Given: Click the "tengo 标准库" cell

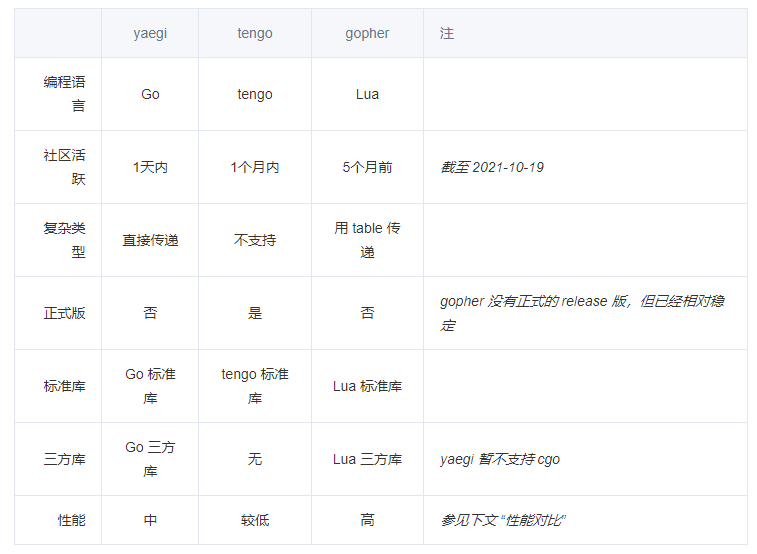Looking at the screenshot, I should pos(255,386).
